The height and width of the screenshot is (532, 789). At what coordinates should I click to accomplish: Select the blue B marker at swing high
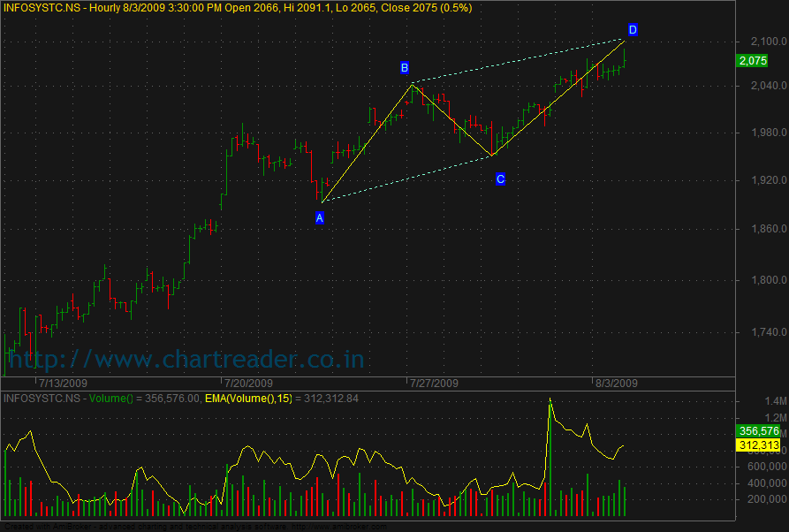pyautogui.click(x=405, y=68)
